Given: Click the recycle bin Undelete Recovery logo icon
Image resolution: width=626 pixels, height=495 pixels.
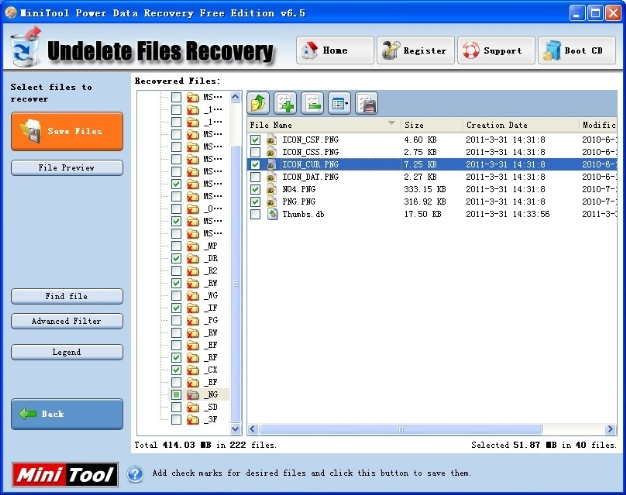Looking at the screenshot, I should 26,49.
